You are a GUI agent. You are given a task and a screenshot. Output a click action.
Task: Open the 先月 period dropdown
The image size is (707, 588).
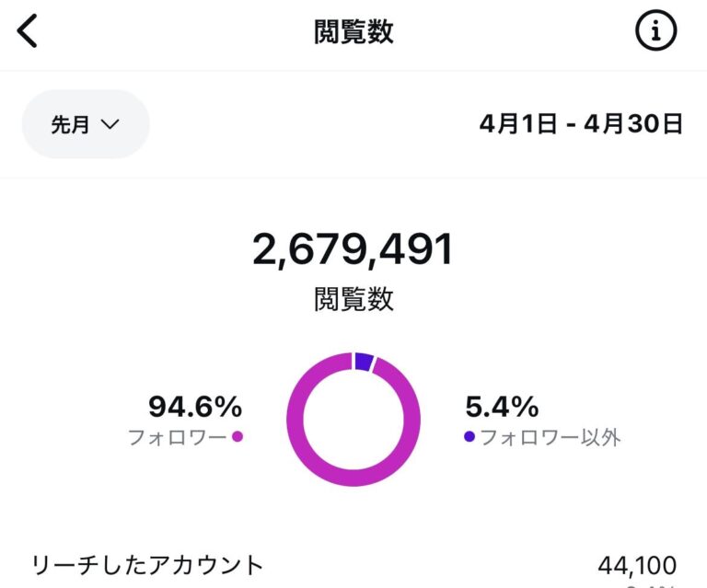tap(85, 124)
